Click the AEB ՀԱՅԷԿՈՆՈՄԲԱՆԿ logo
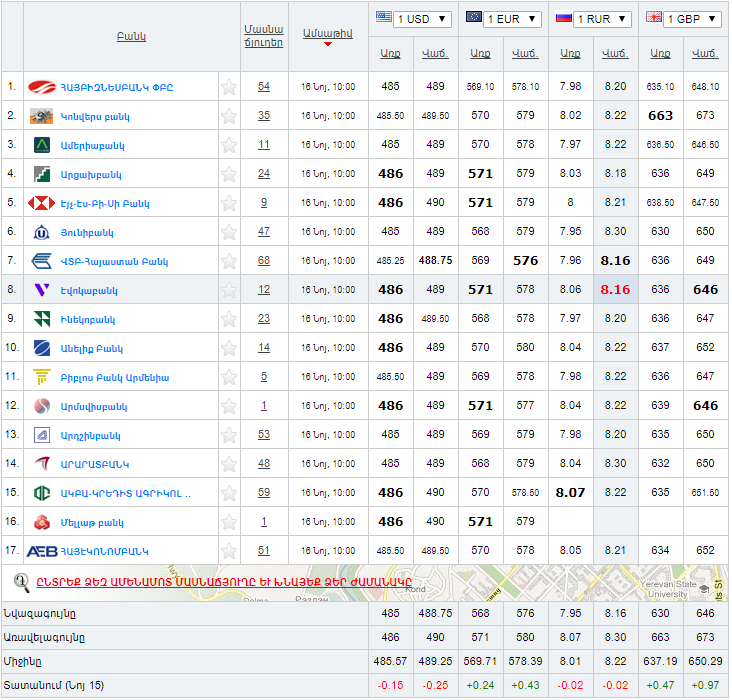Image resolution: width=732 pixels, height=700 pixels. (42, 551)
